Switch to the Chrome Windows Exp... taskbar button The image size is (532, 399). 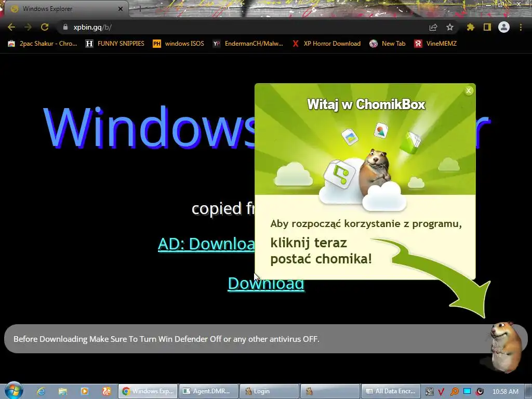pyautogui.click(x=148, y=391)
